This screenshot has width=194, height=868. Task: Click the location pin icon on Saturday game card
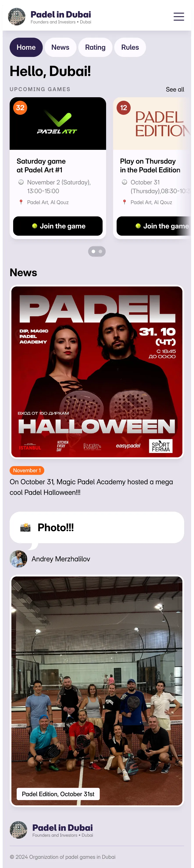coord(21,202)
